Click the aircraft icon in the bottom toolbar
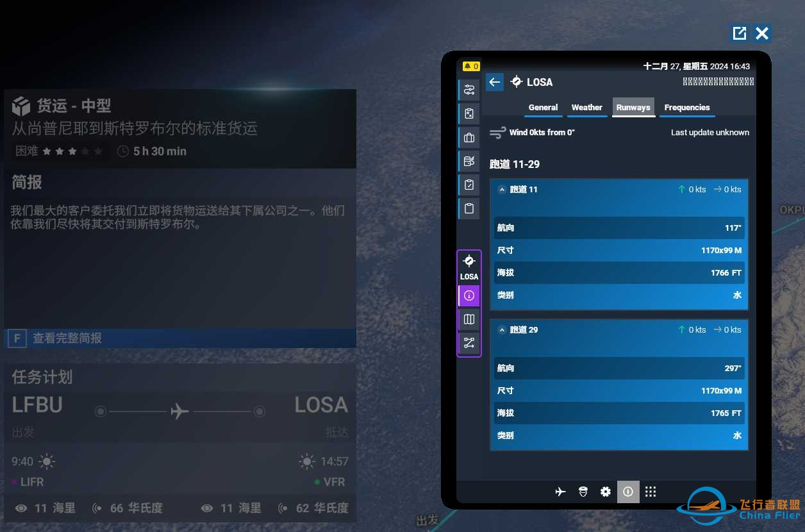This screenshot has height=532, width=805. (560, 492)
